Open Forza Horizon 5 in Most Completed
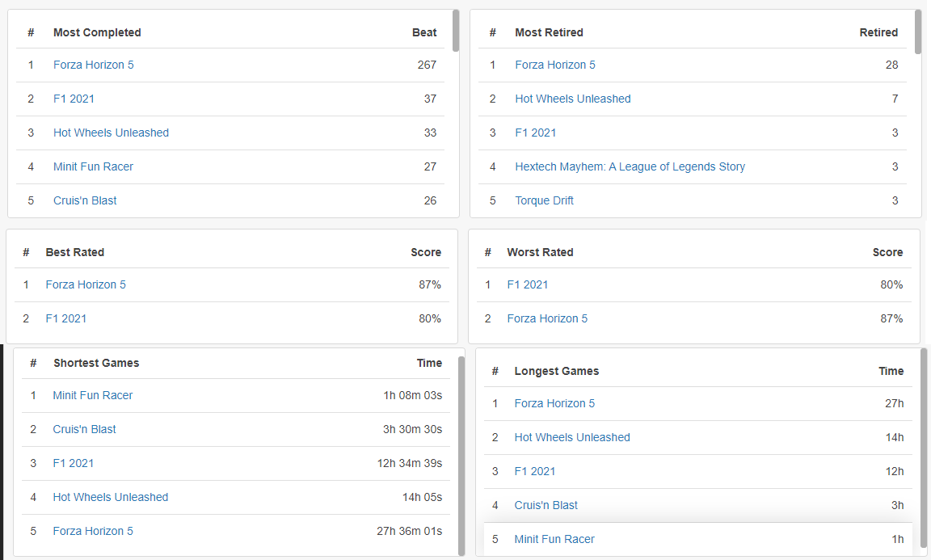The width and height of the screenshot is (931, 560). [x=93, y=65]
